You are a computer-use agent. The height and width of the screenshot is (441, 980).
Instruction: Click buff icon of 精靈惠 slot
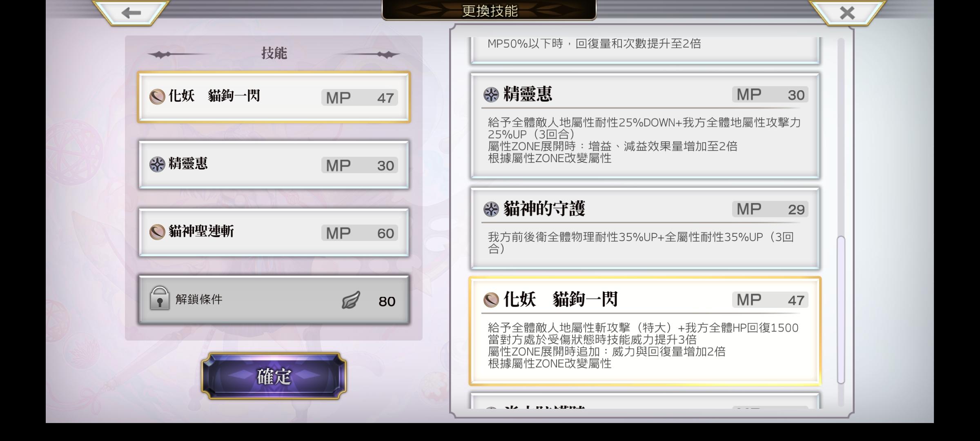tap(157, 164)
